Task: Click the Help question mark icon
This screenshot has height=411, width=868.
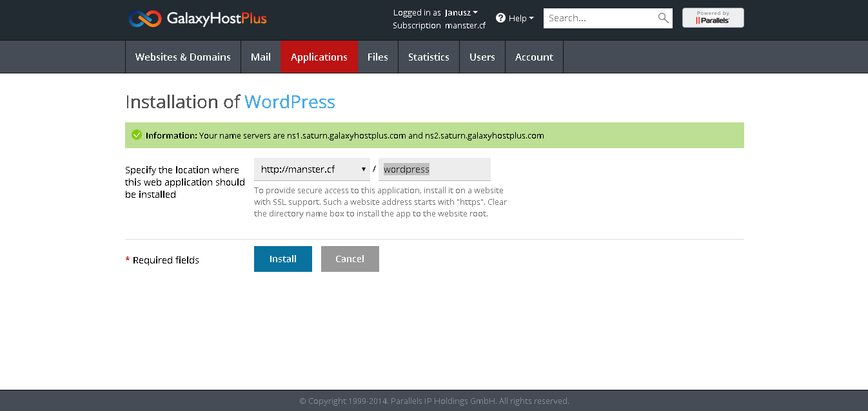Action: [x=500, y=18]
